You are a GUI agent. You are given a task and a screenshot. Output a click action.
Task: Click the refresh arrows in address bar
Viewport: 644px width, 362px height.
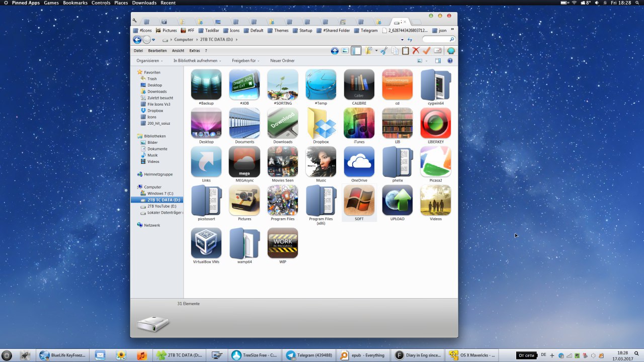[x=410, y=40]
